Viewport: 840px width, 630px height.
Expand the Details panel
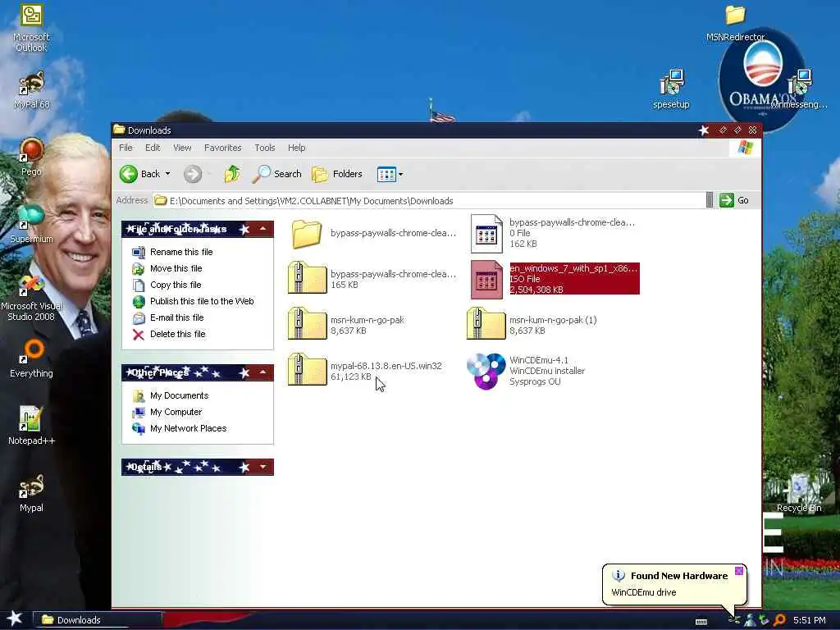point(263,467)
